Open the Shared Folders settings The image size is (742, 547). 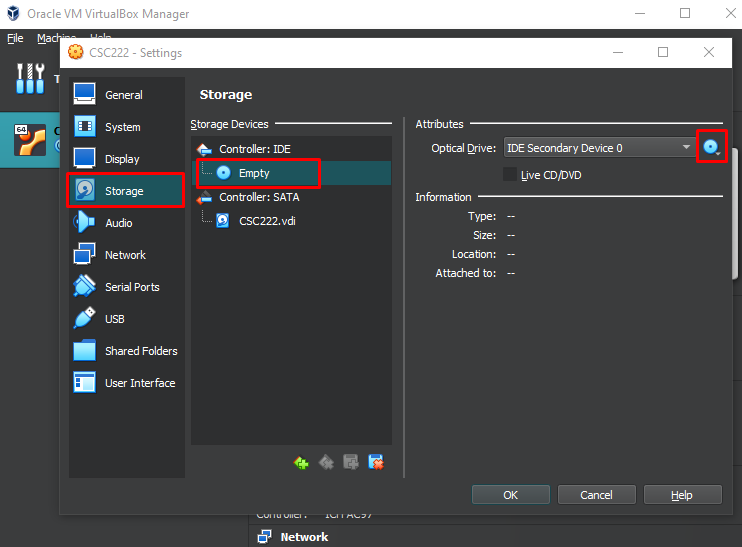[x=141, y=351]
